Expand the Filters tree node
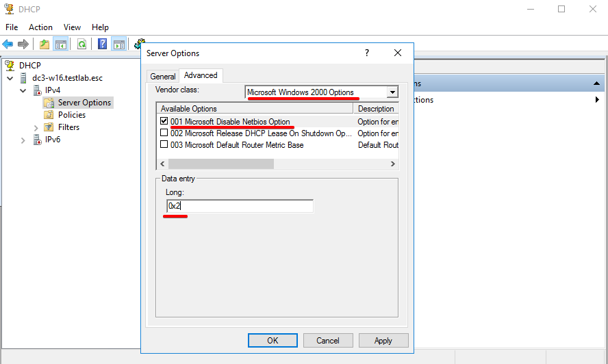 click(x=36, y=127)
